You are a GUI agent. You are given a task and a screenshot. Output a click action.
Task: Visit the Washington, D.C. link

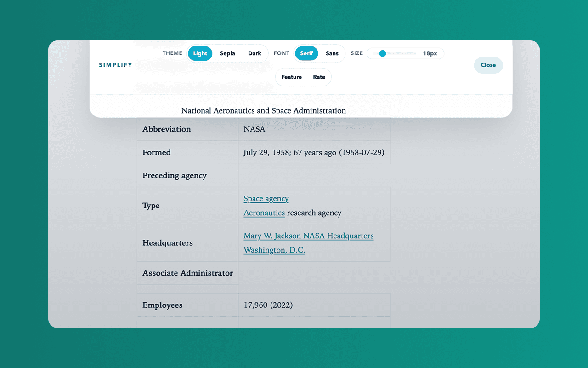(274, 250)
